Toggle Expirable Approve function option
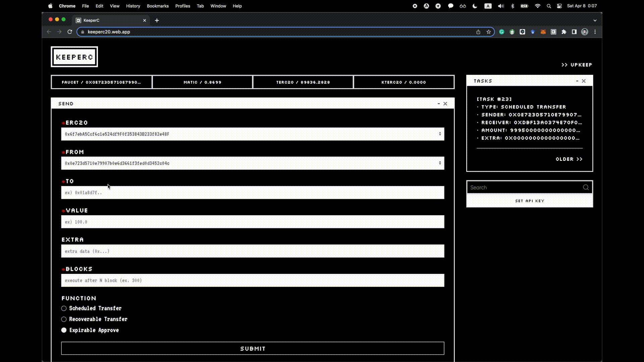Screen dimensions: 644x362 pos(64,330)
